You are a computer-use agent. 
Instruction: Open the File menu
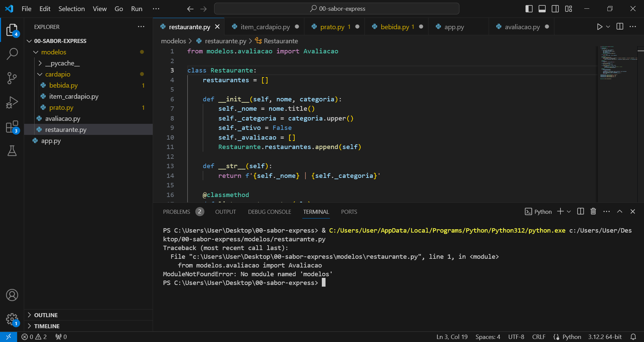27,9
